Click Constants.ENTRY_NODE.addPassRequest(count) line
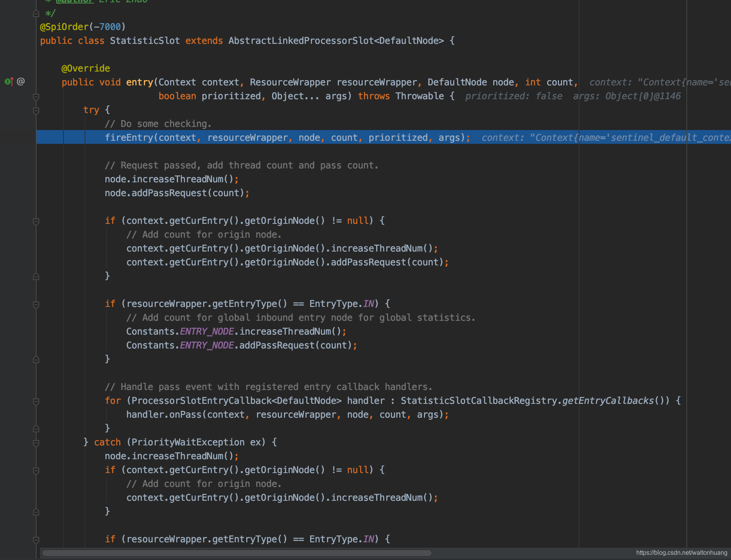Image resolution: width=731 pixels, height=560 pixels. [x=242, y=345]
